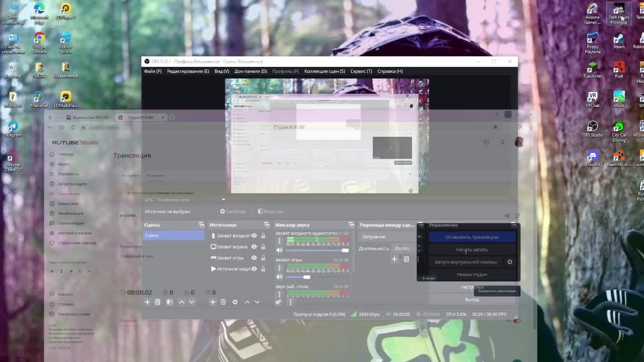Screen dimensions: 644x362
Task: Float the Микшер звука dock panel
Action: tap(351, 225)
